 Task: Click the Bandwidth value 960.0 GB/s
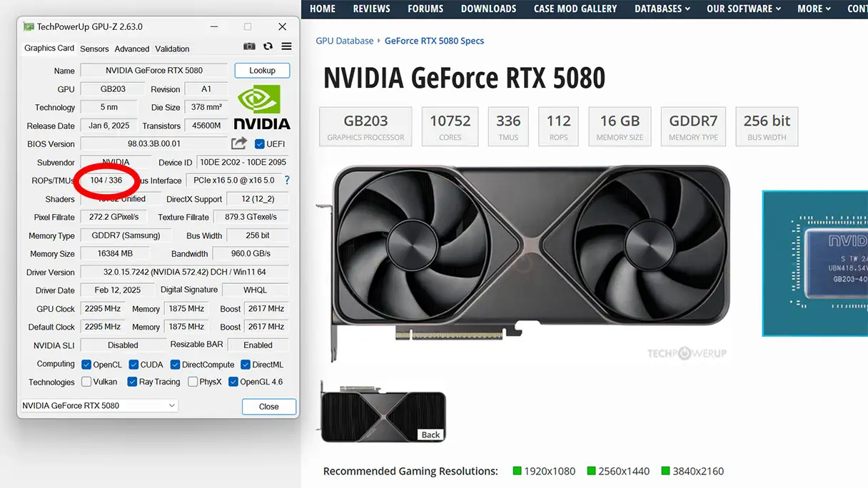coord(251,253)
